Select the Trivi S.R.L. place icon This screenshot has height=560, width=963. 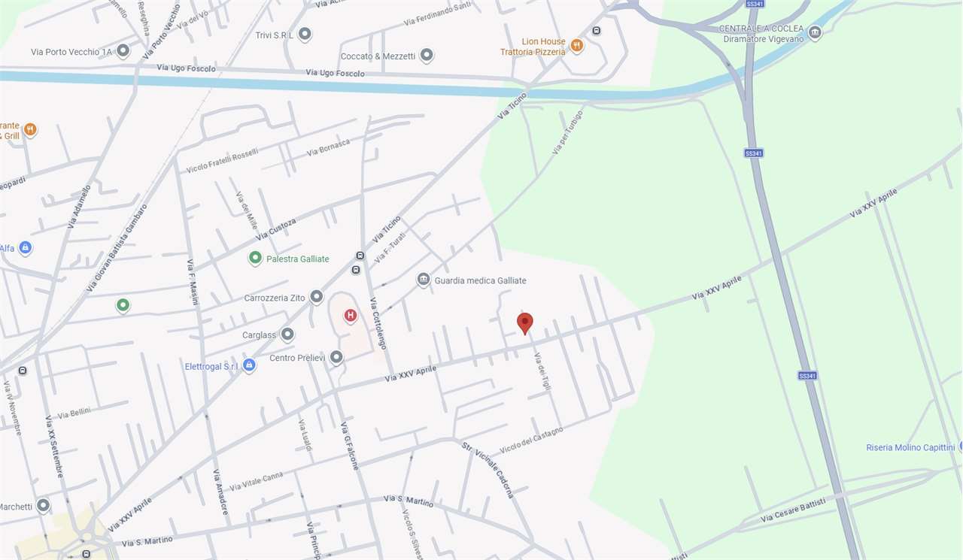point(305,35)
